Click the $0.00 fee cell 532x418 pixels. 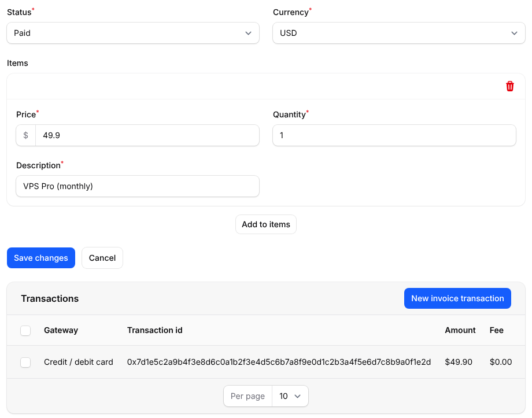[501, 362]
